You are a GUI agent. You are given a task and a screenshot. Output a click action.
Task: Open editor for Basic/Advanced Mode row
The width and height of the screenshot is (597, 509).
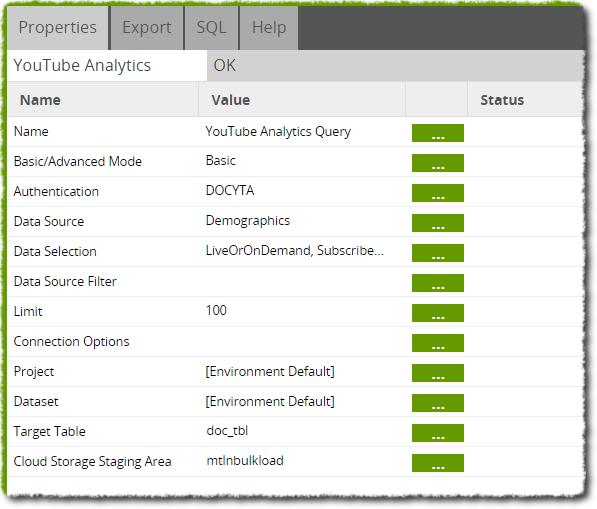click(x=437, y=163)
